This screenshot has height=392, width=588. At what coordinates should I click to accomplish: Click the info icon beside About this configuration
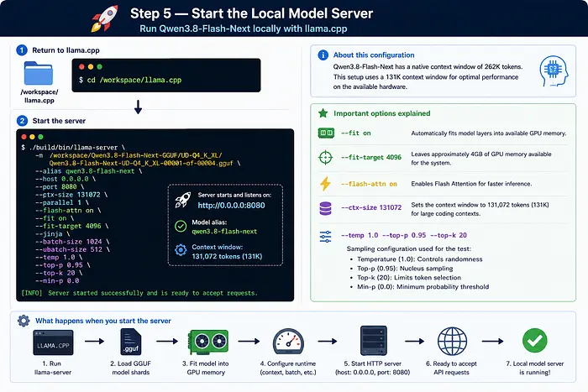(323, 55)
